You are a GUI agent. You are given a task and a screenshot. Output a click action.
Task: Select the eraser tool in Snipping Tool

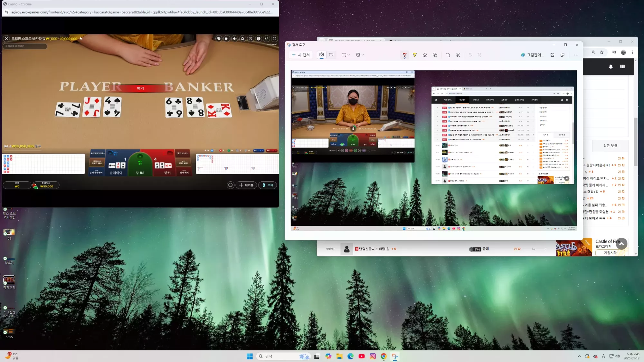pos(425,55)
